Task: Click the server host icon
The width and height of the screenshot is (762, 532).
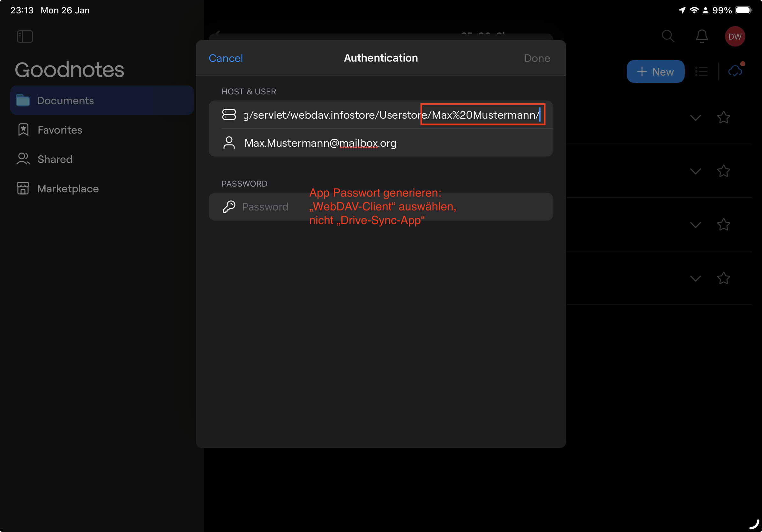Action: coord(229,115)
